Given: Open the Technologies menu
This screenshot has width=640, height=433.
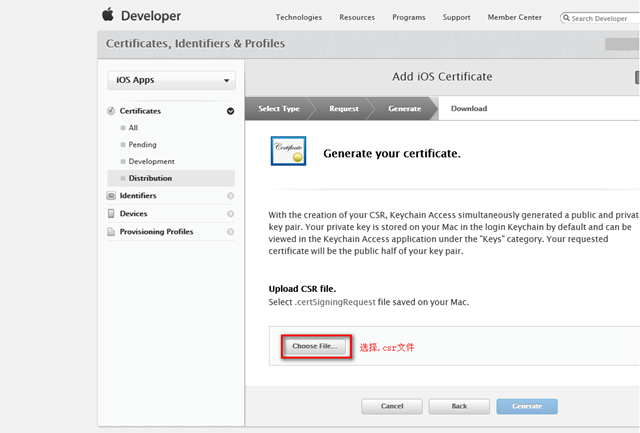Looking at the screenshot, I should tap(298, 17).
